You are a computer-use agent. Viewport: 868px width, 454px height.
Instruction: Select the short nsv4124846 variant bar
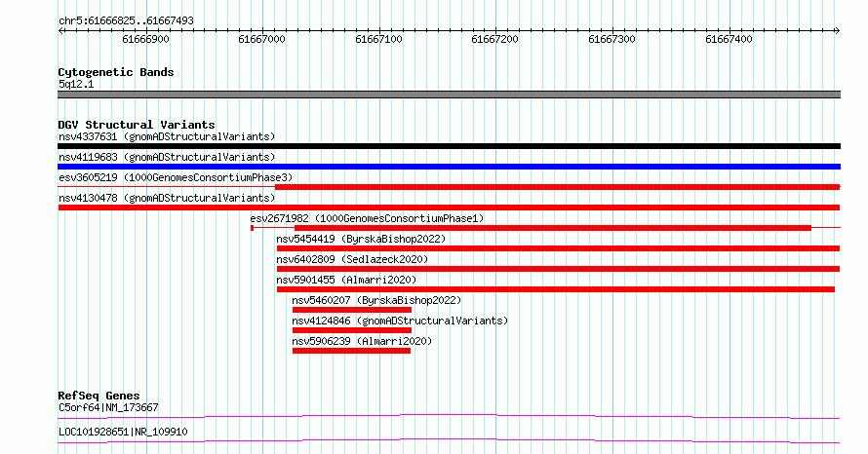(x=351, y=330)
